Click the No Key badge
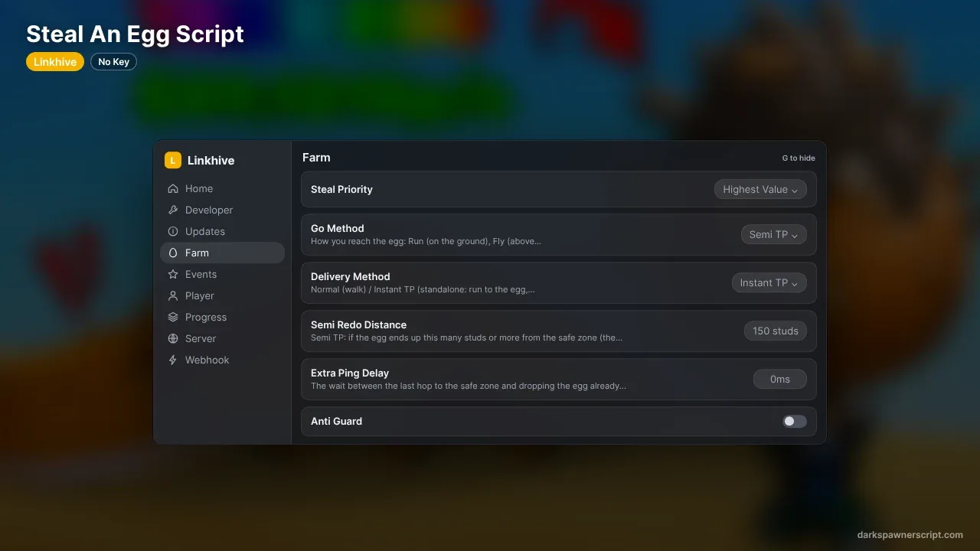The width and height of the screenshot is (980, 551). click(113, 61)
